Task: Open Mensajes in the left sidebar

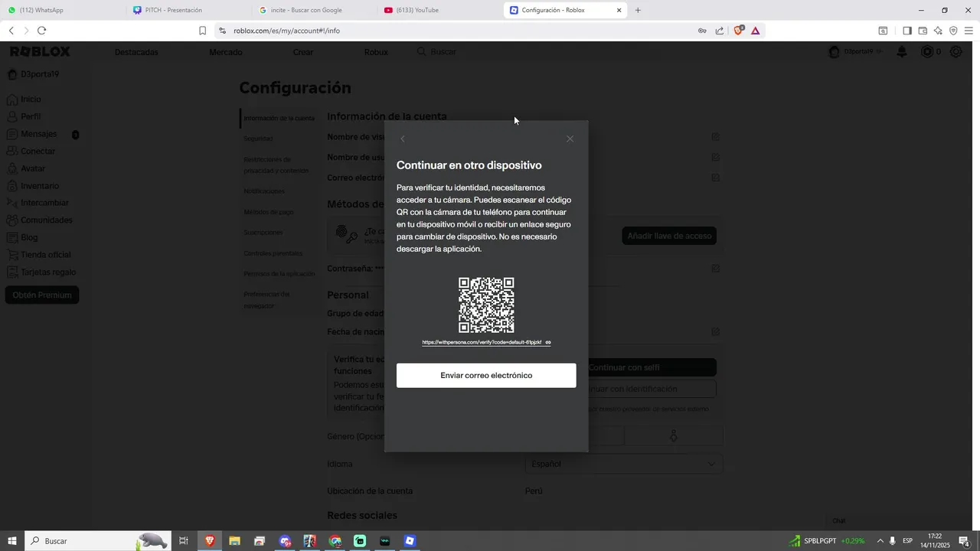Action: pos(38,134)
